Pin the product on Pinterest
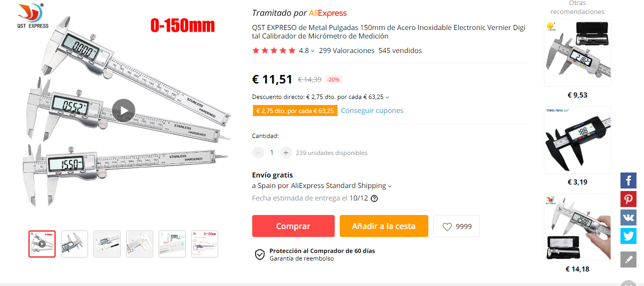The height and width of the screenshot is (286, 644). [x=628, y=199]
